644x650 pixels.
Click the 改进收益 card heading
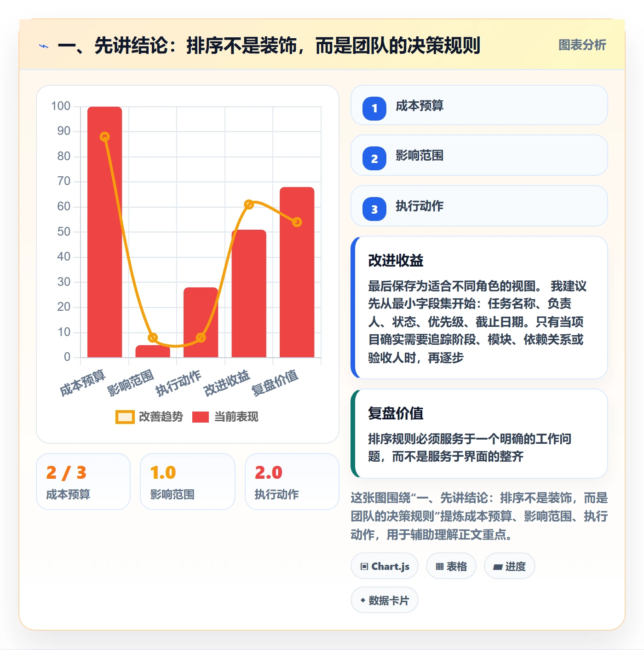pyautogui.click(x=396, y=261)
